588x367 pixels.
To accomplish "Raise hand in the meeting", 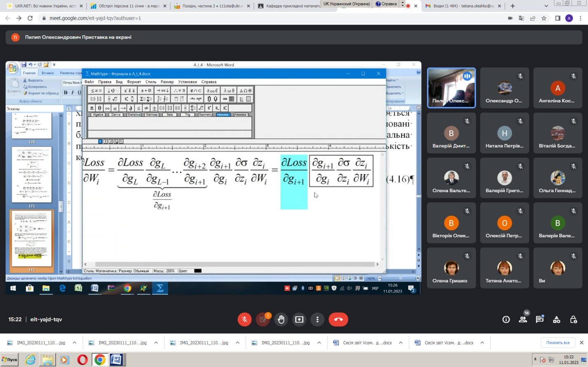I will tap(281, 320).
